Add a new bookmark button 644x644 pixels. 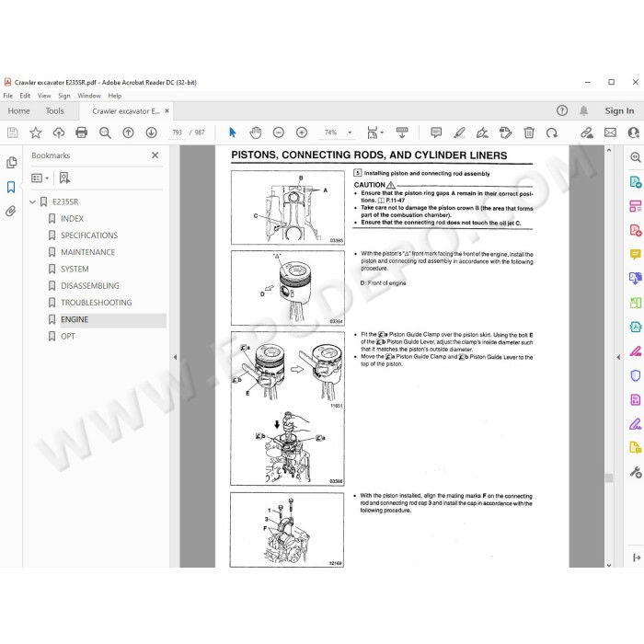click(x=64, y=178)
